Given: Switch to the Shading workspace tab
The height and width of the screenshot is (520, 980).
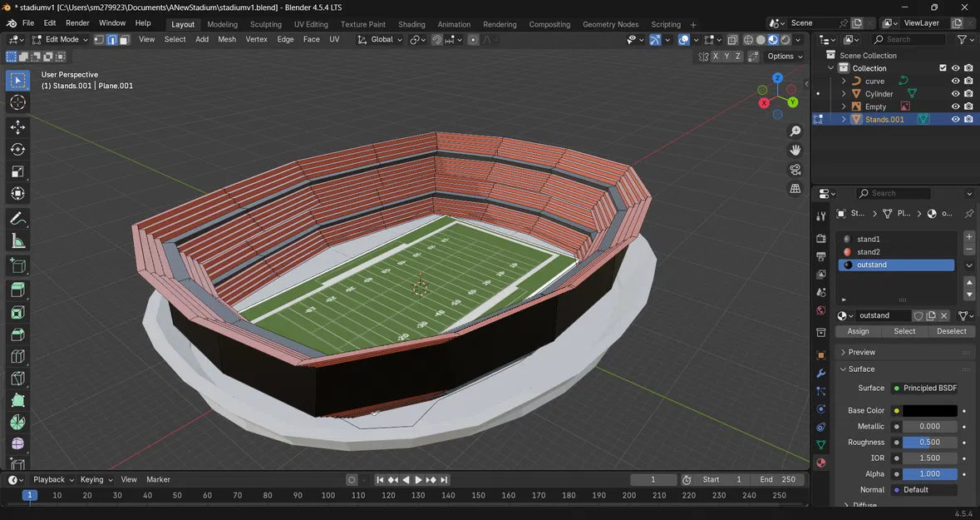Looking at the screenshot, I should 411,24.
